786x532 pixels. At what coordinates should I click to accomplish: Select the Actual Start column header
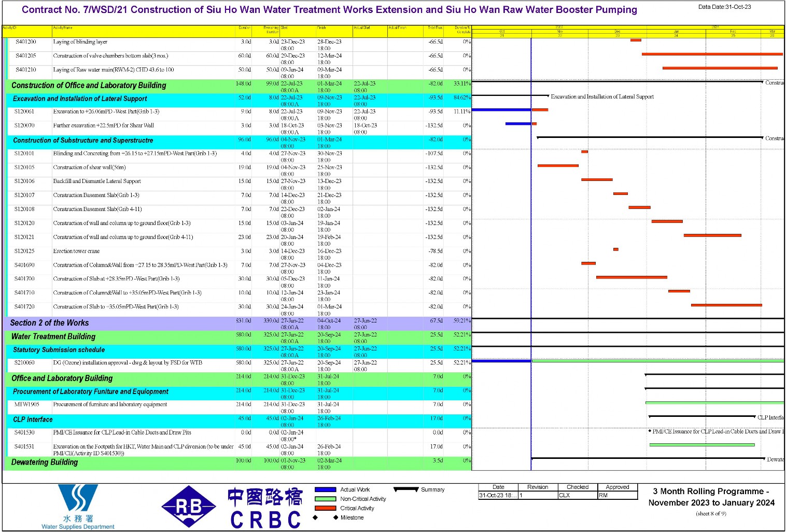tap(370, 31)
